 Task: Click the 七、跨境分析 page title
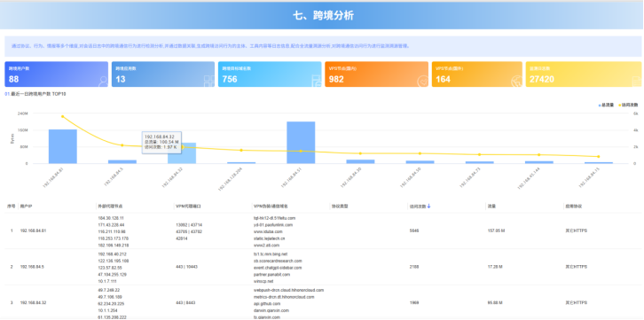coord(323,16)
